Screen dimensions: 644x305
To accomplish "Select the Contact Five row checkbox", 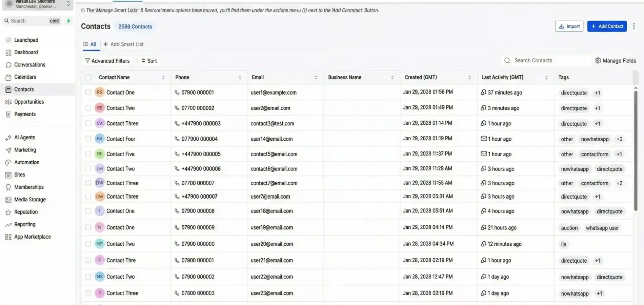I will coord(88,154).
